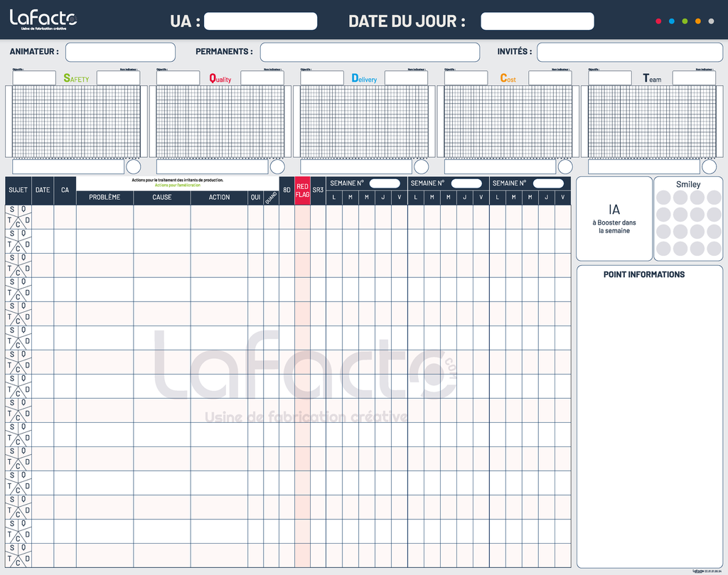Select the bottom-right Smiley circle
Viewport: 728px width, 575px height.
714,249
